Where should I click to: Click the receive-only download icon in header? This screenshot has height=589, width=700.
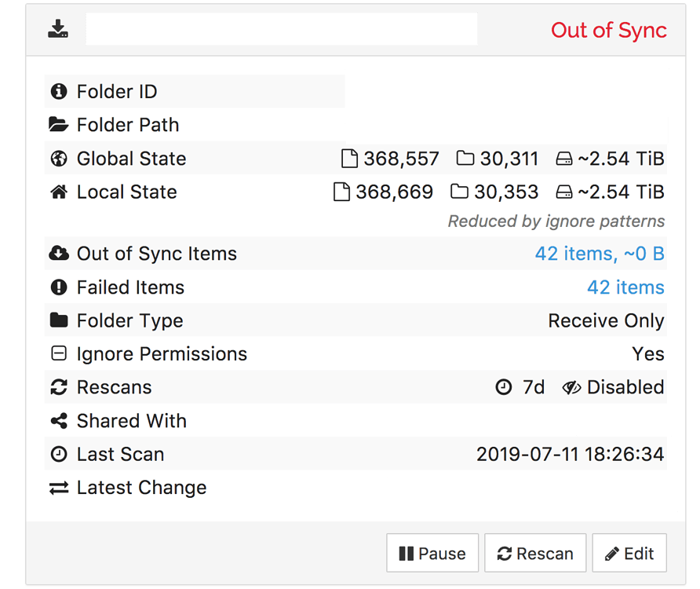(x=58, y=29)
